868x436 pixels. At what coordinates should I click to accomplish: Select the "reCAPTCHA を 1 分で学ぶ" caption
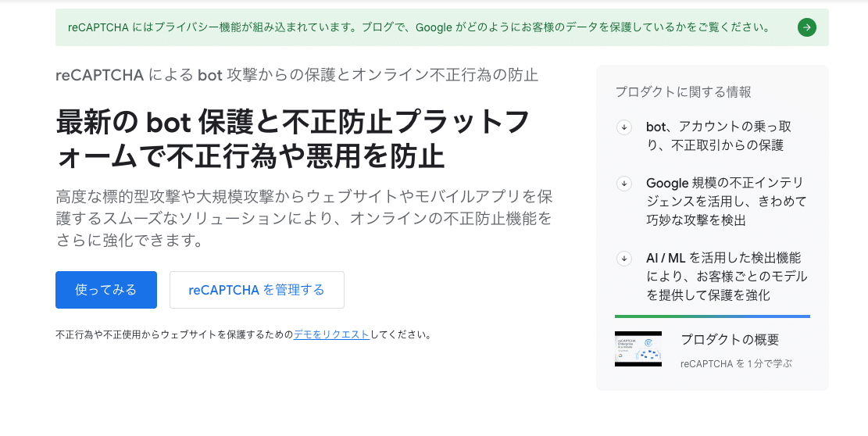pyautogui.click(x=736, y=363)
